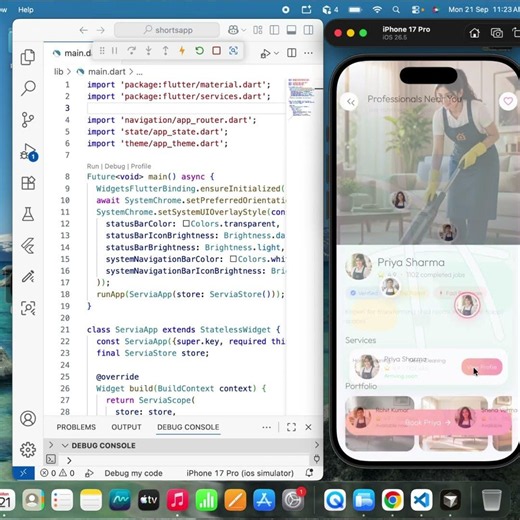Open the Manage gear menu
This screenshot has width=520, height=520.
coord(28,450)
